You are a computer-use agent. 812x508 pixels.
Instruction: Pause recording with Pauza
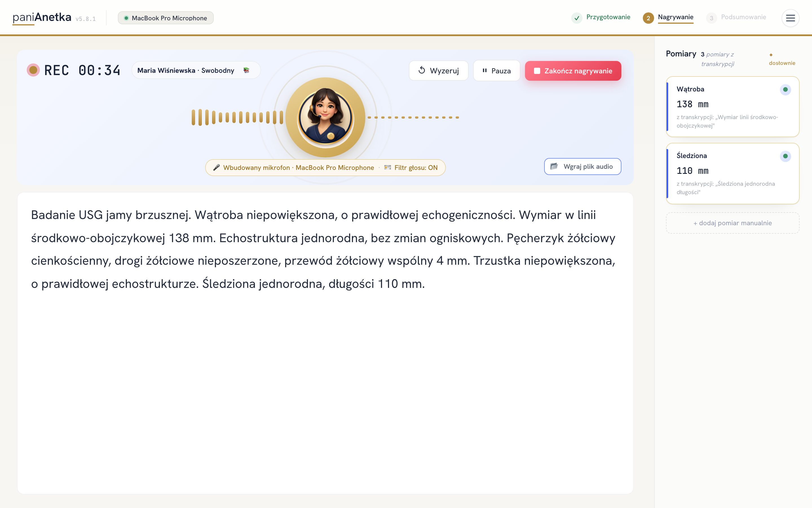(497, 71)
